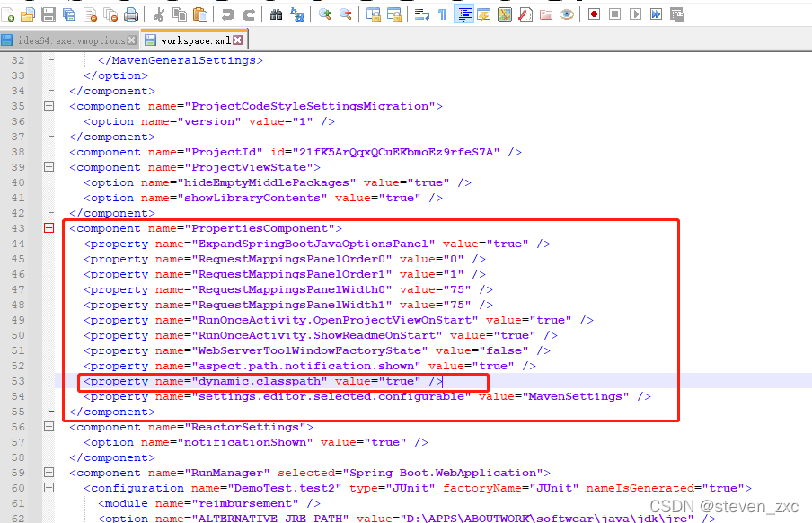Open the user defined language dialog
The height and width of the screenshot is (523, 812).
coord(484,14)
